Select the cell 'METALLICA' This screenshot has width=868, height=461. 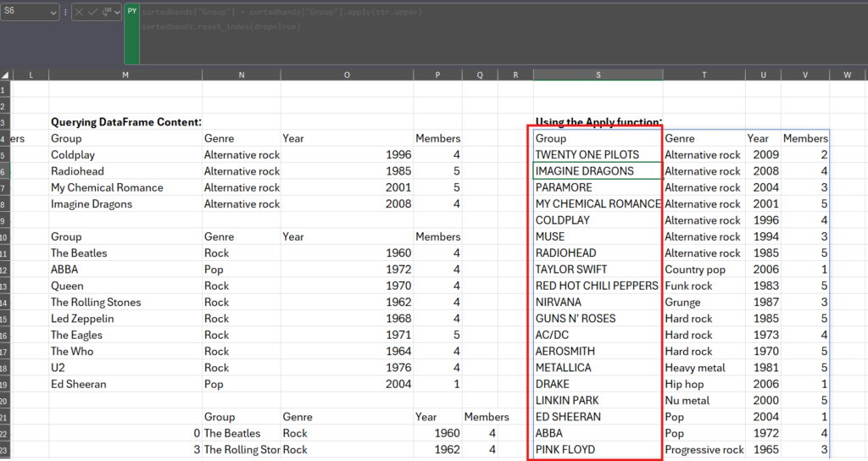click(598, 368)
